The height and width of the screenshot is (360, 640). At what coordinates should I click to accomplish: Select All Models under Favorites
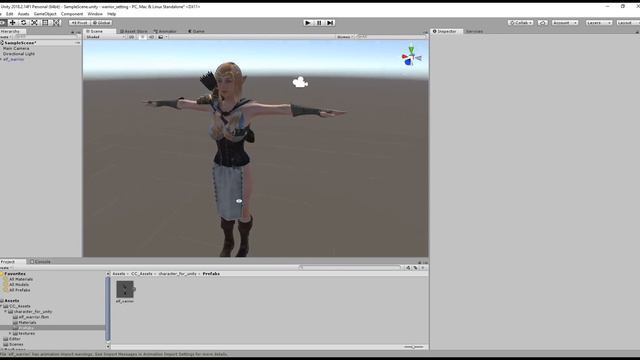click(x=19, y=284)
